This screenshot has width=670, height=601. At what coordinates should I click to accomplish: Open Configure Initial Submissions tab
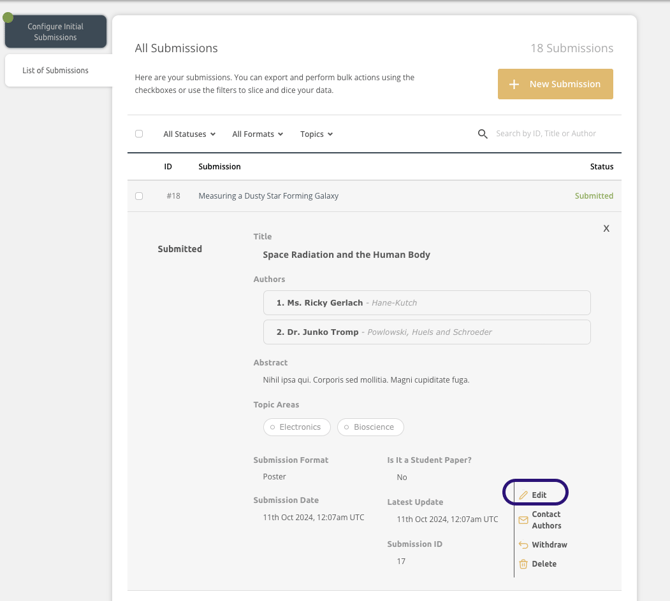click(x=56, y=32)
